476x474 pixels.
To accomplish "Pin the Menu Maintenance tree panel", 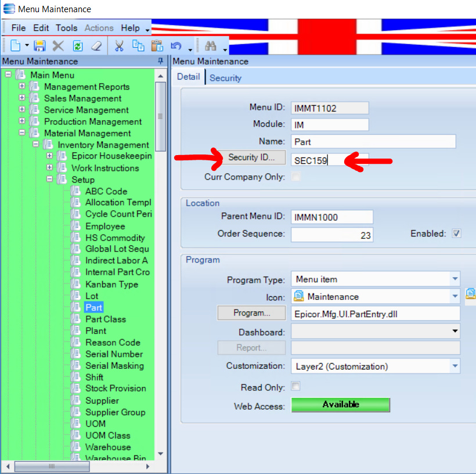I will tap(161, 61).
